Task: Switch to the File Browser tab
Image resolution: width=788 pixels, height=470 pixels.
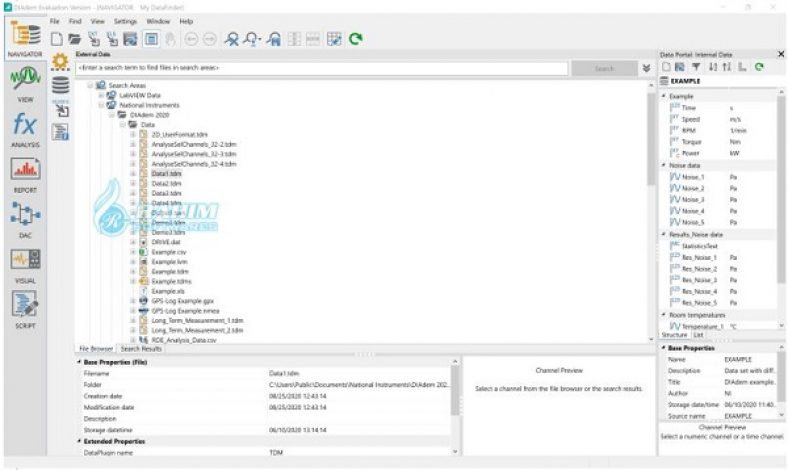Action: tap(96, 348)
